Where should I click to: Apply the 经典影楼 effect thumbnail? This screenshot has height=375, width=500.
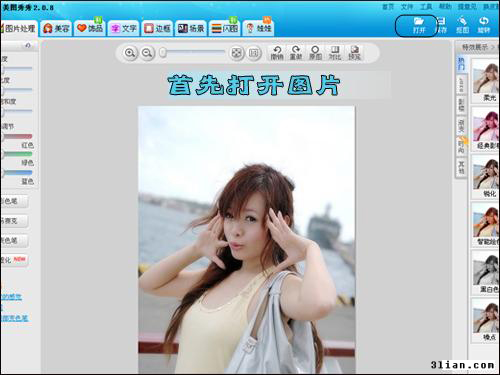coord(485,129)
